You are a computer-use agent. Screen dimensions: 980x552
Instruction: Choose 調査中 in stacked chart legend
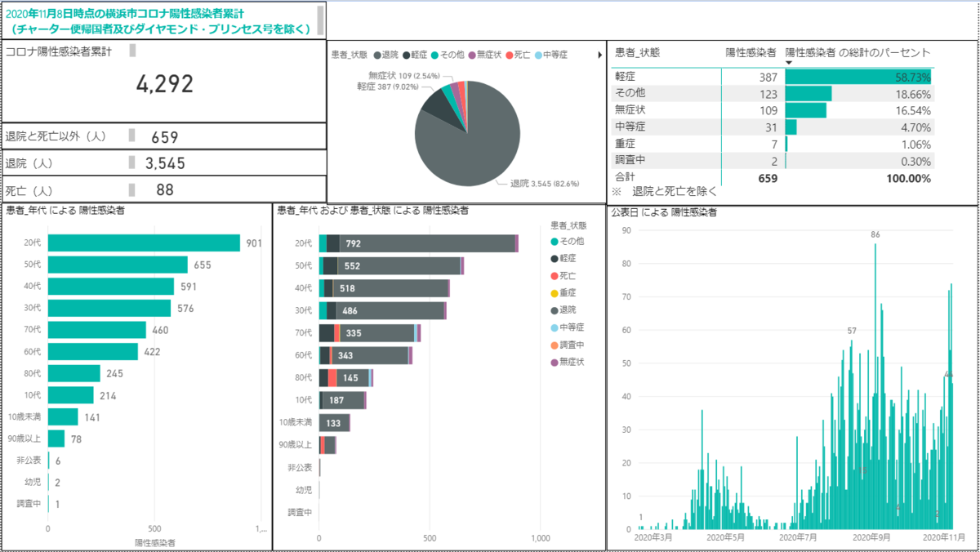coord(569,345)
